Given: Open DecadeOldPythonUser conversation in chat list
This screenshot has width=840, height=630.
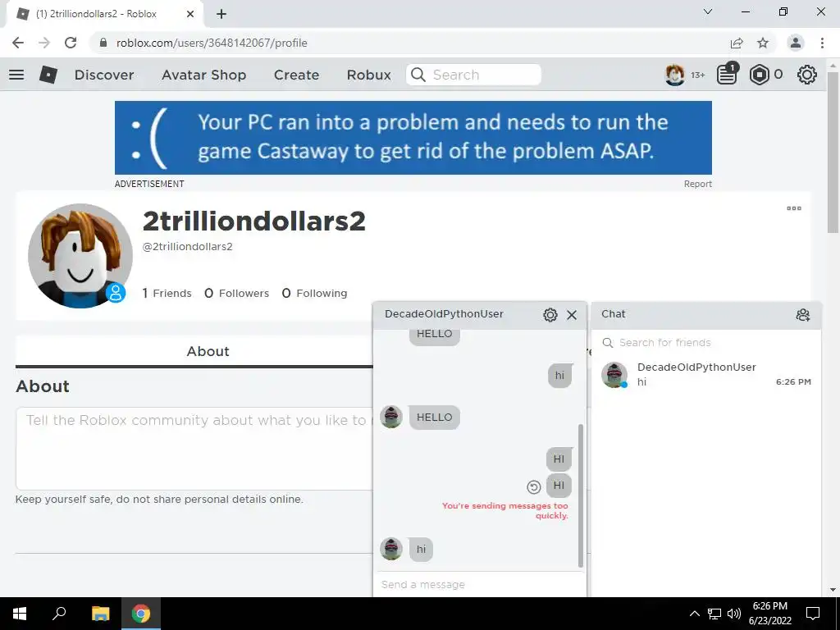Looking at the screenshot, I should coord(706,374).
